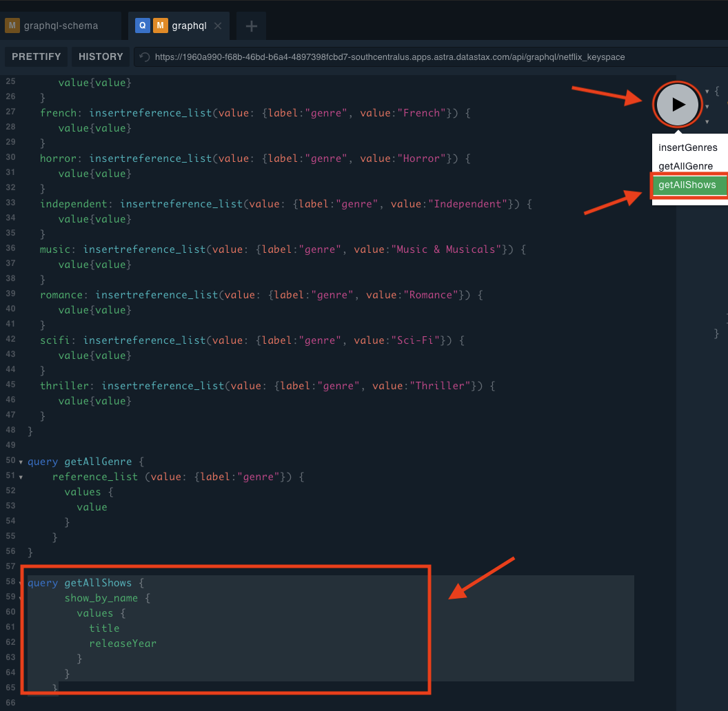
Task: Click 'horror' alias on line 30
Action: point(58,158)
